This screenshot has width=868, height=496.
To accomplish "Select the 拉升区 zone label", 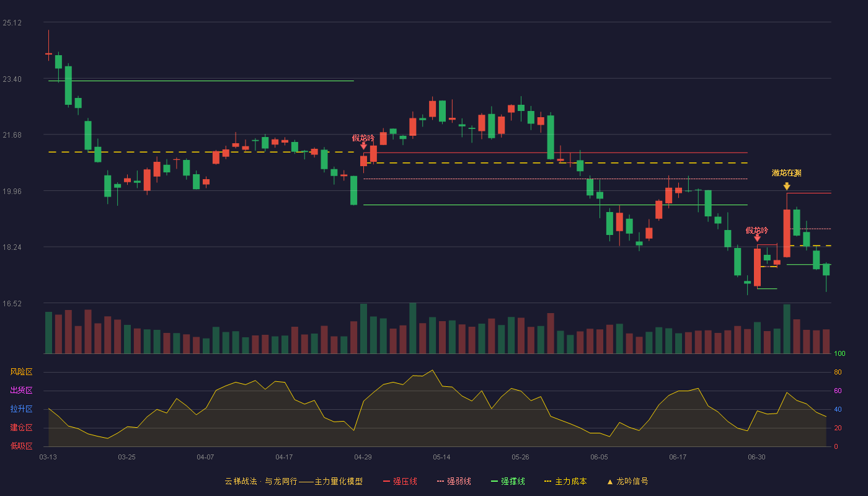I will point(21,409).
